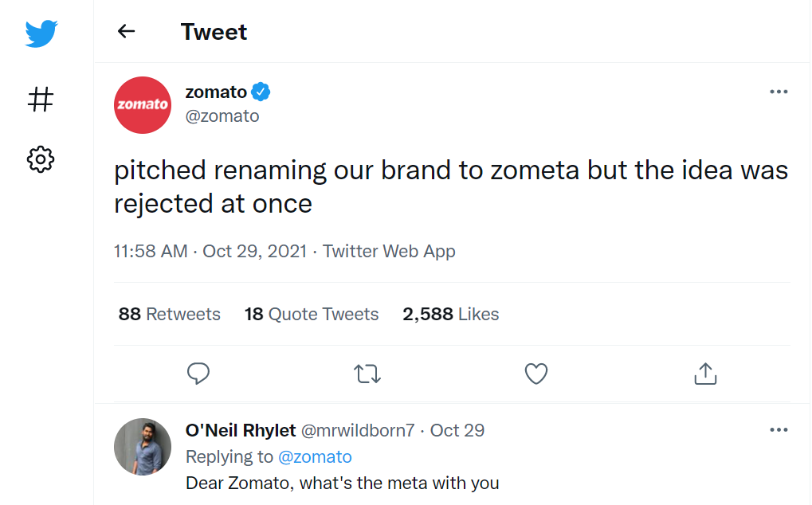812x505 pixels.
Task: Click the @mrwildborn7 handle
Action: [x=357, y=430]
